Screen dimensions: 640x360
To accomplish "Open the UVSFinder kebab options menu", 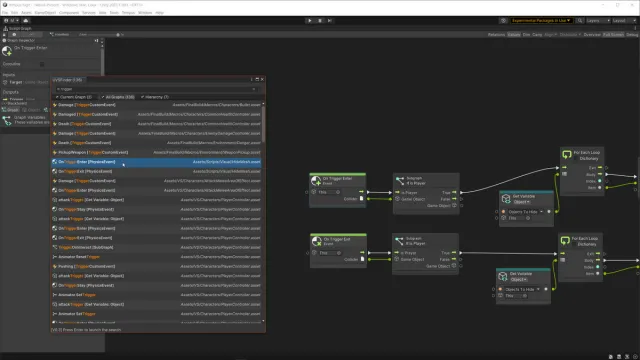I will tap(252, 80).
